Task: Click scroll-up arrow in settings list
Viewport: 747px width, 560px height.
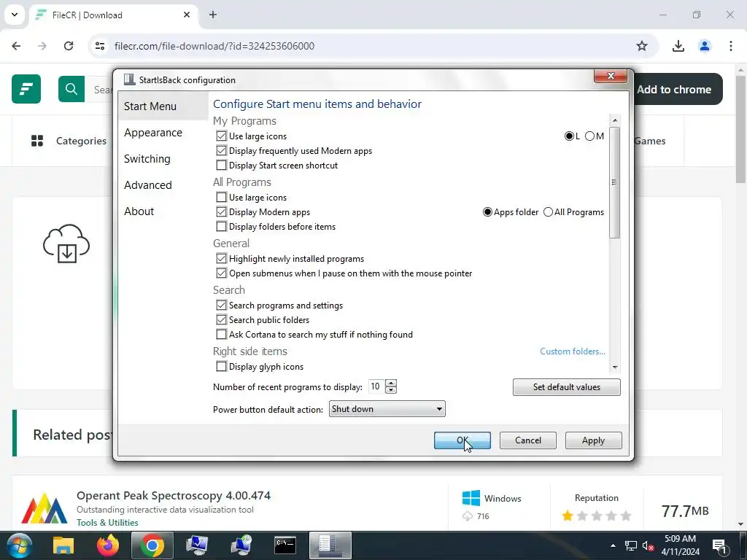Action: point(614,120)
